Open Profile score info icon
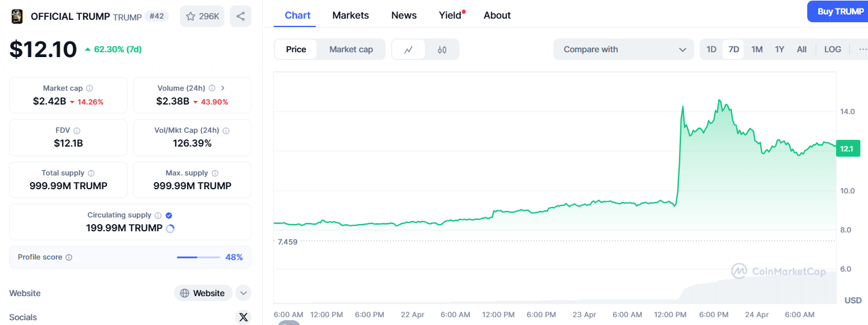868x325 pixels. pyautogui.click(x=69, y=257)
